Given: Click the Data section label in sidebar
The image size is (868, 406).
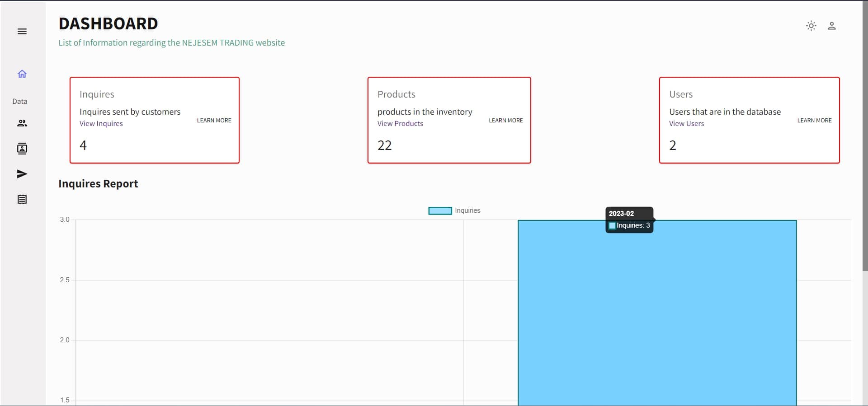Looking at the screenshot, I should click(19, 102).
